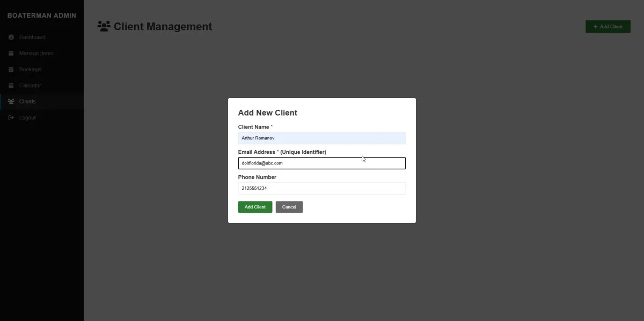The width and height of the screenshot is (644, 321).
Task: Click the plus icon on top-right Add Client
Action: pos(595,26)
